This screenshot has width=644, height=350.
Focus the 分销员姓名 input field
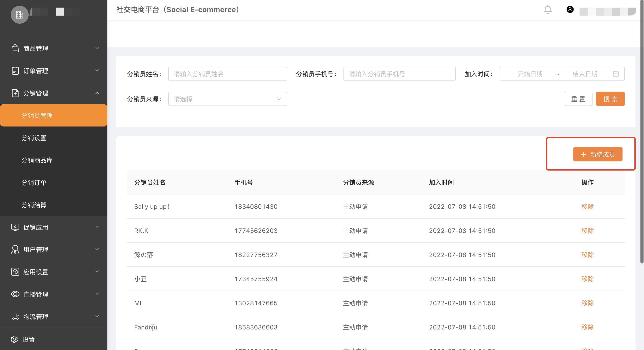(x=228, y=74)
